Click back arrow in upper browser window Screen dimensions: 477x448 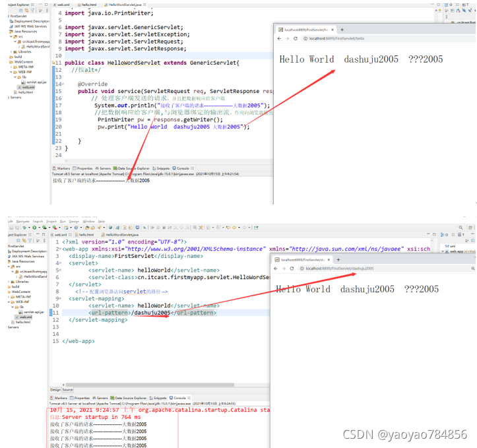pos(279,39)
